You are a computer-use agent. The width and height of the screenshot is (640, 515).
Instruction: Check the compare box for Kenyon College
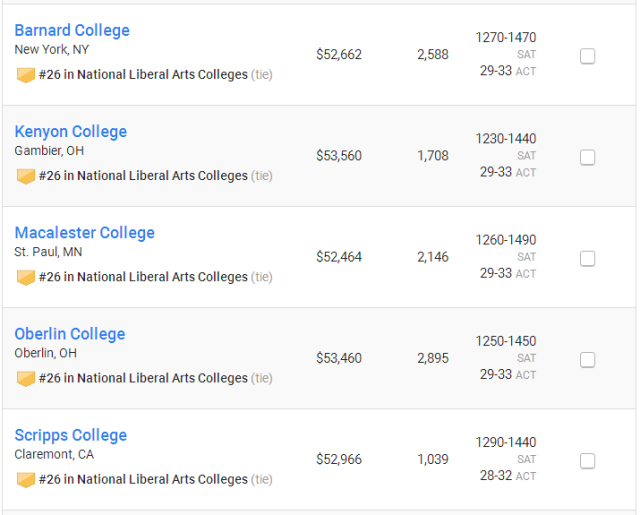coord(587,158)
